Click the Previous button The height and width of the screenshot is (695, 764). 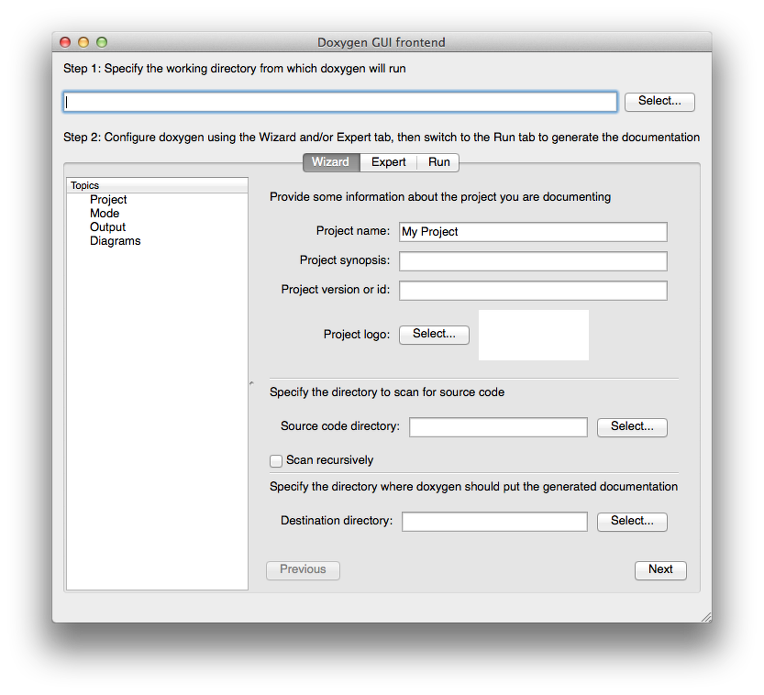(303, 570)
